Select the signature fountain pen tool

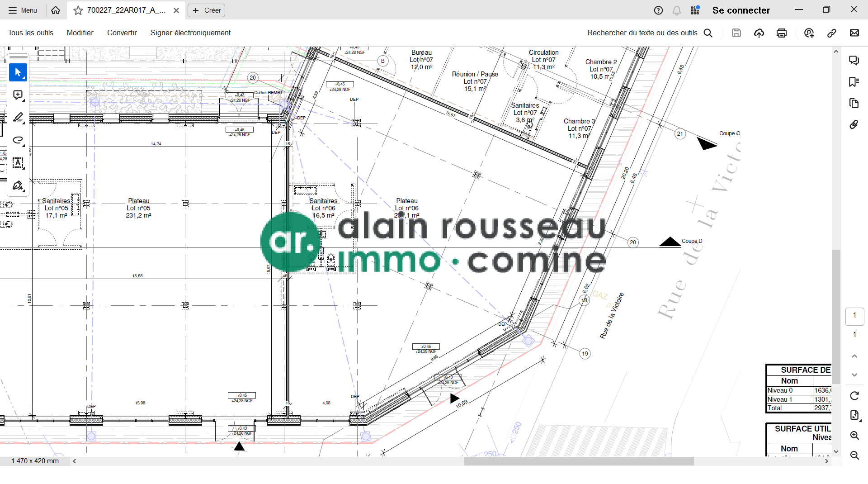18,185
